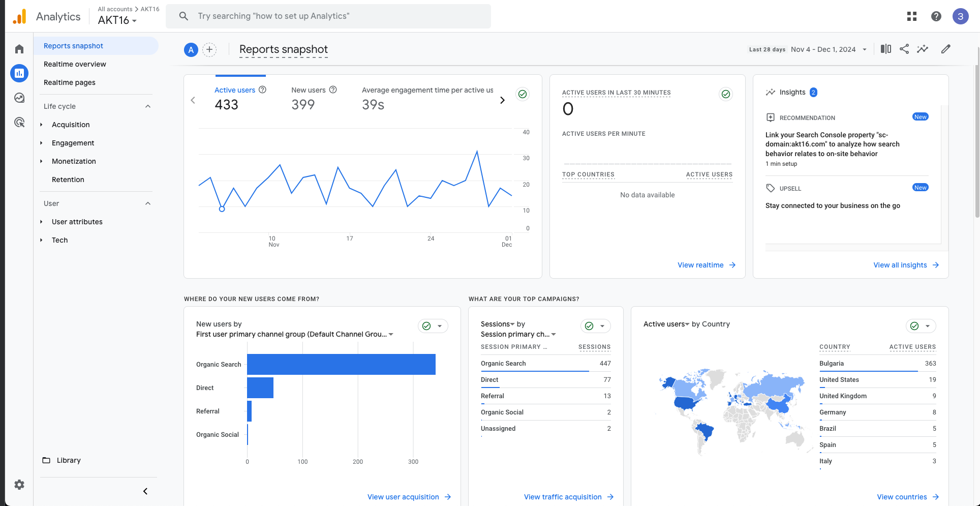Screen dimensions: 980x506
Task: Change Active users metric on Country card
Action: [x=666, y=324]
